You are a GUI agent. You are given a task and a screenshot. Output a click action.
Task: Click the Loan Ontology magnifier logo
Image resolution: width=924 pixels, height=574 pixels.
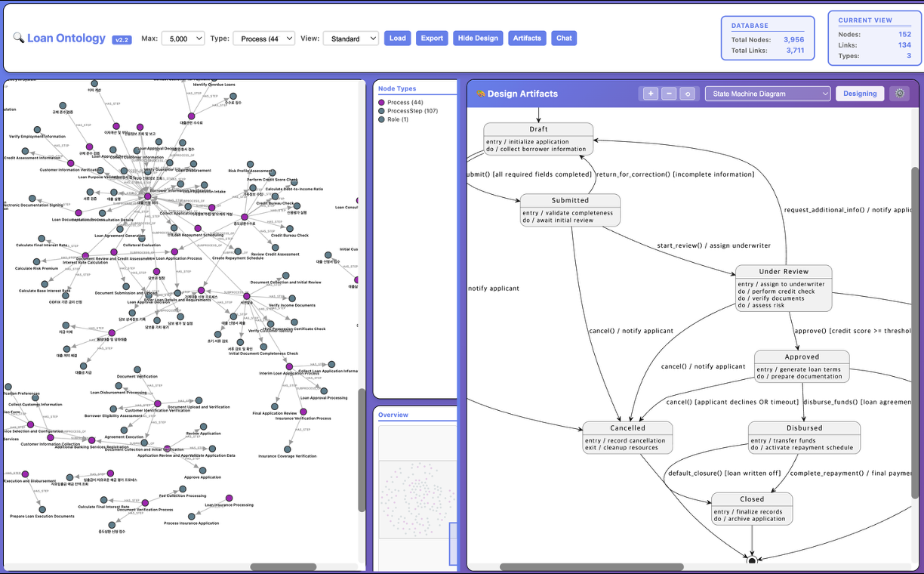coord(19,38)
